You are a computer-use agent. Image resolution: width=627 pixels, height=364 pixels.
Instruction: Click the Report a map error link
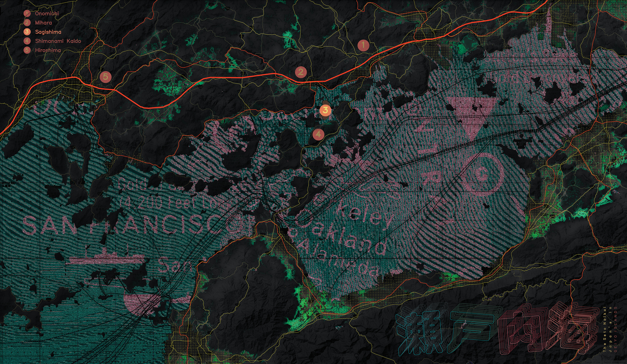[x=615, y=362]
